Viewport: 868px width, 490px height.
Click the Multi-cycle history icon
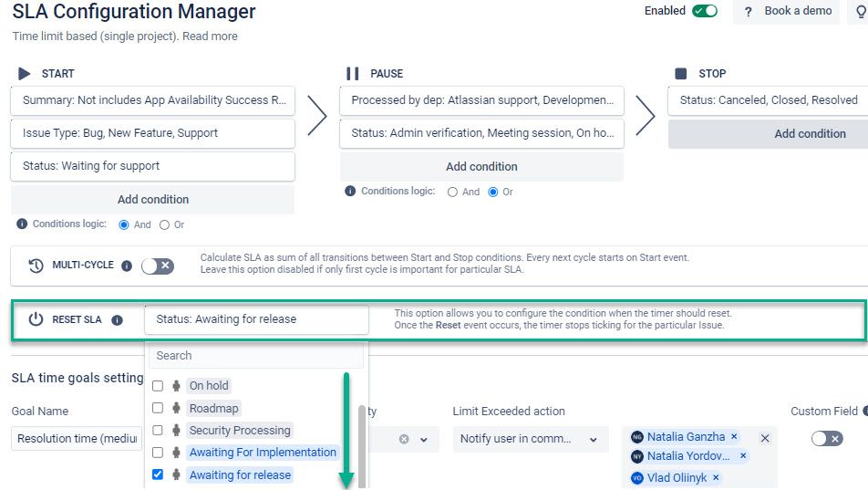36,266
